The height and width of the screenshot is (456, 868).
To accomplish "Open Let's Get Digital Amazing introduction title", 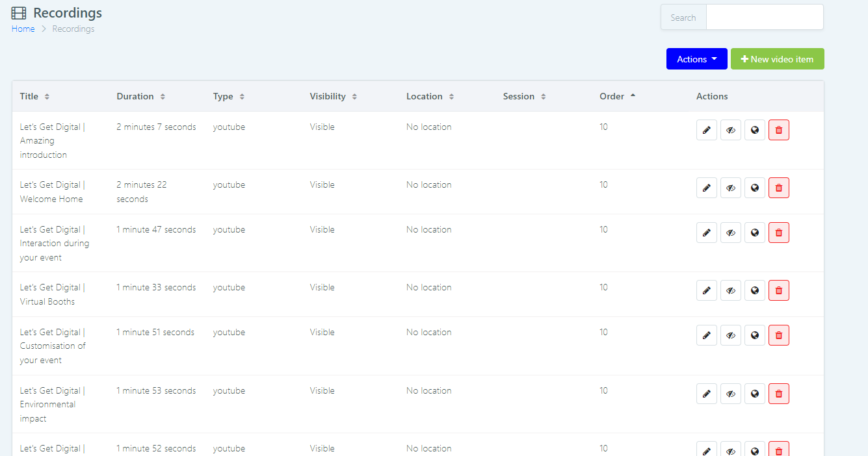I will coord(52,141).
